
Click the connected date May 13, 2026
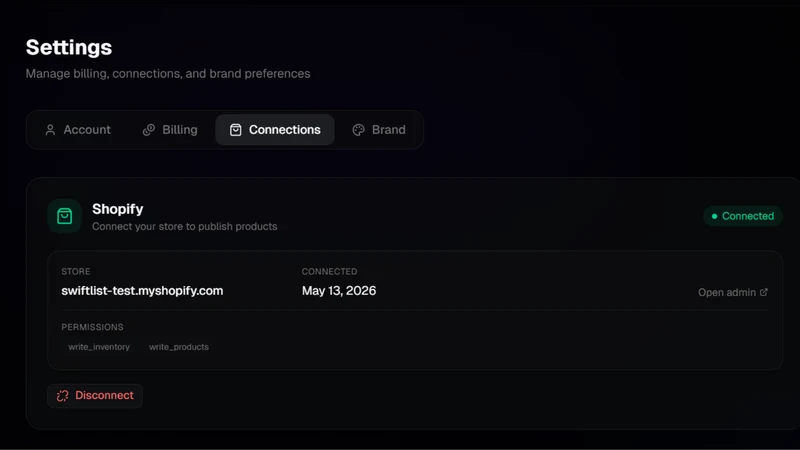339,291
